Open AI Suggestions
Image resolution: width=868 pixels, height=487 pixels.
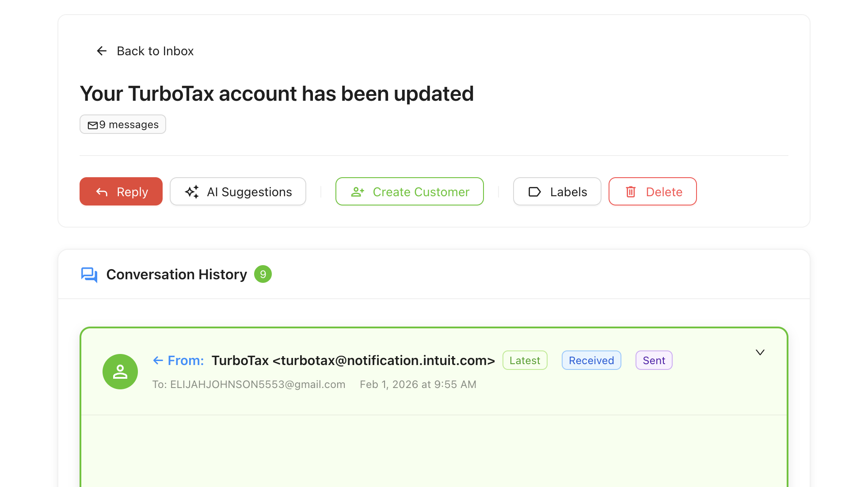pos(238,192)
